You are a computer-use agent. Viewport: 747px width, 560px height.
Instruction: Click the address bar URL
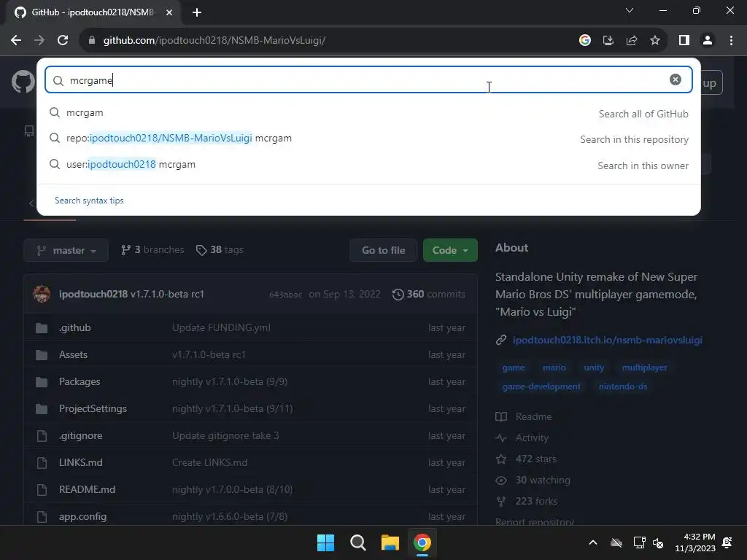click(x=214, y=41)
